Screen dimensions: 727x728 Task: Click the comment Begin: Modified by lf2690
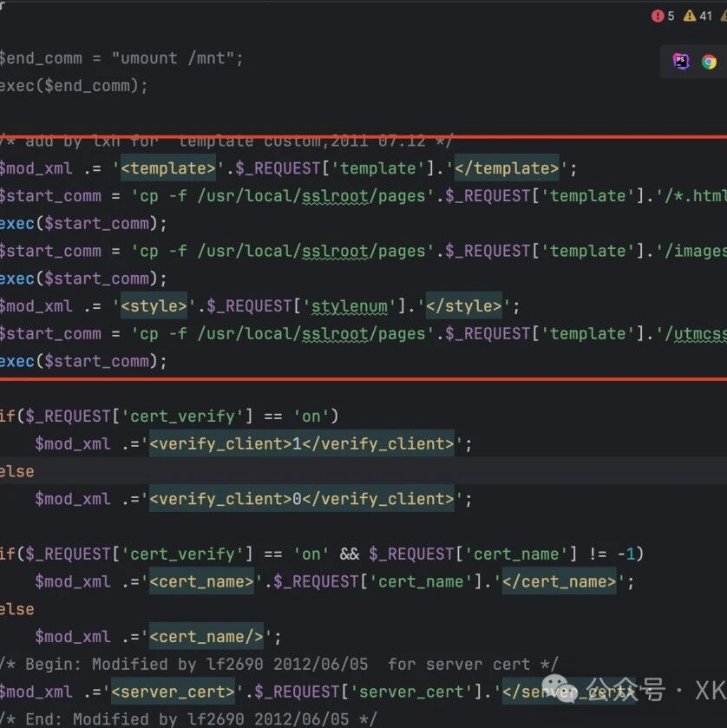[x=278, y=665]
